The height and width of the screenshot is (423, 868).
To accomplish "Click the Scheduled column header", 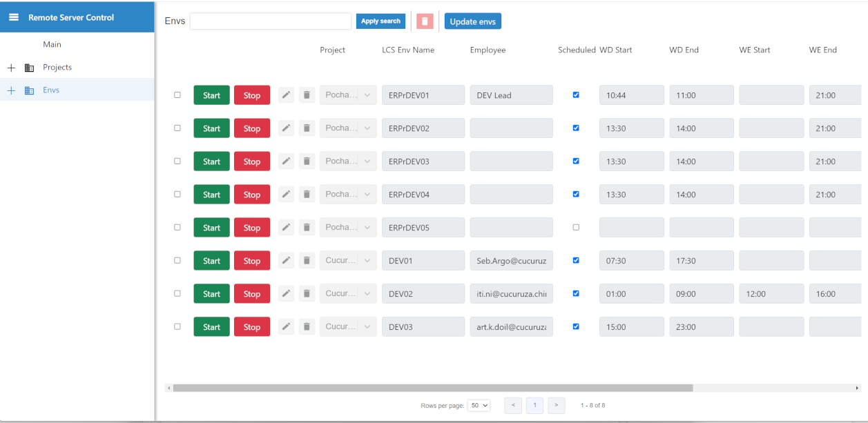I will [577, 50].
